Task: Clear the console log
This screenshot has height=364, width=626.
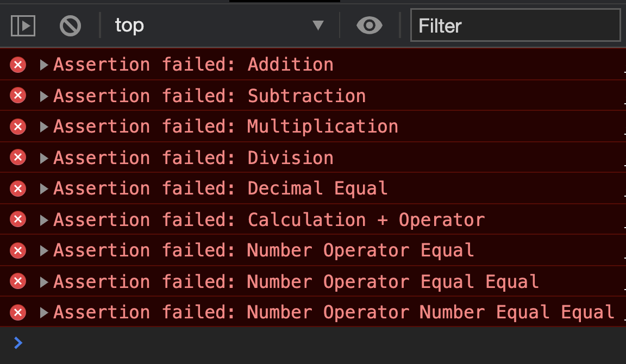Action: click(70, 25)
